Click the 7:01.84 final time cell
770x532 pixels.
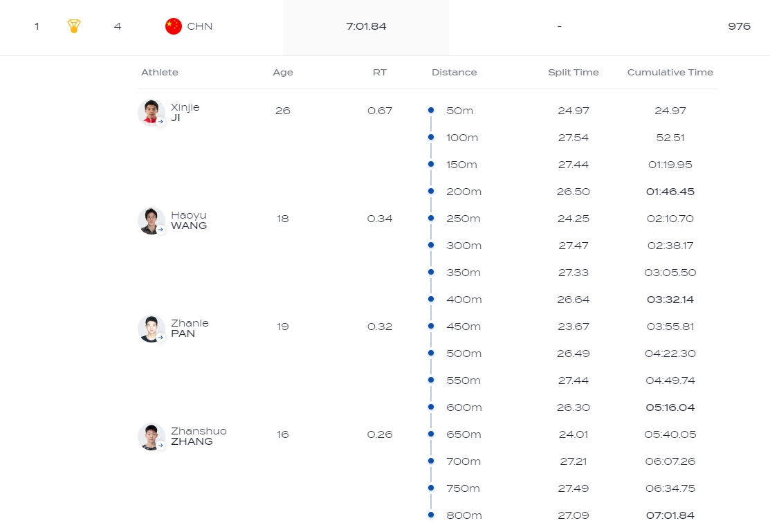click(366, 26)
